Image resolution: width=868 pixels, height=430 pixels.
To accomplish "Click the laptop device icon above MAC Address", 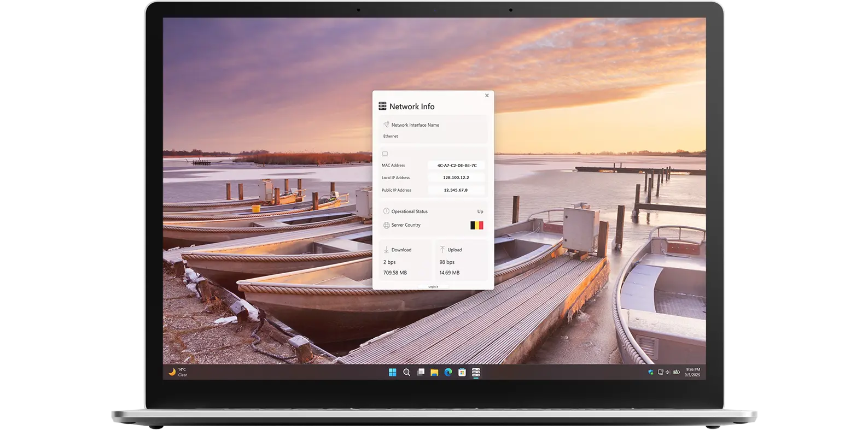I will (385, 154).
